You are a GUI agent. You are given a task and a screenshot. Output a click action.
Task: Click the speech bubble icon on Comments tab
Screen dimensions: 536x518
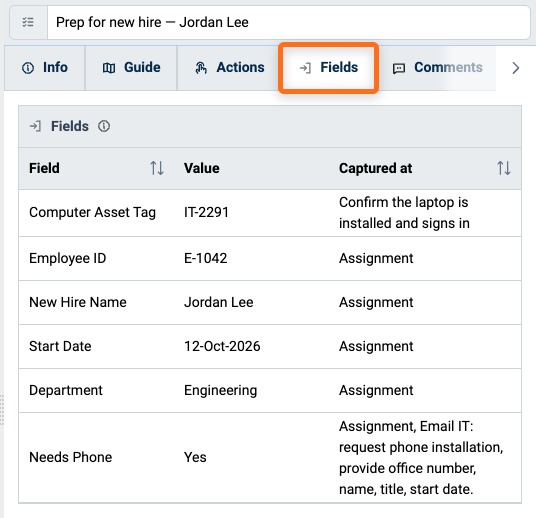click(x=399, y=68)
